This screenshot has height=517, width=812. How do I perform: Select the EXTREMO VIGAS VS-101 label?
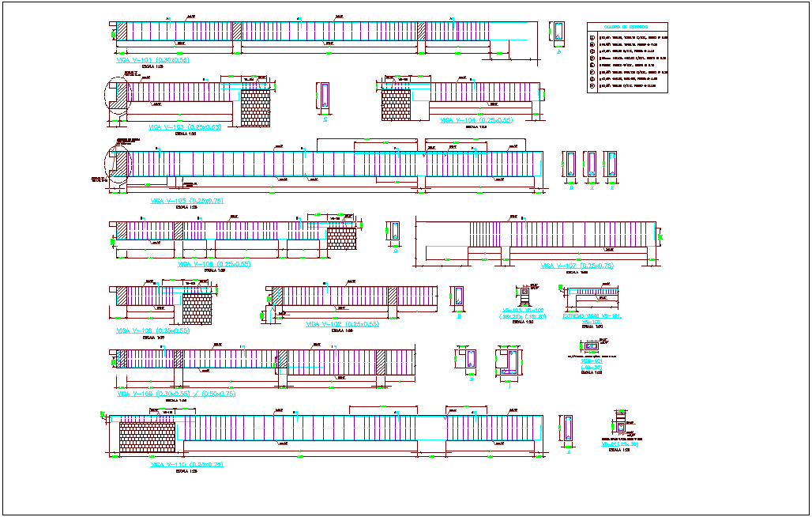click(x=591, y=316)
